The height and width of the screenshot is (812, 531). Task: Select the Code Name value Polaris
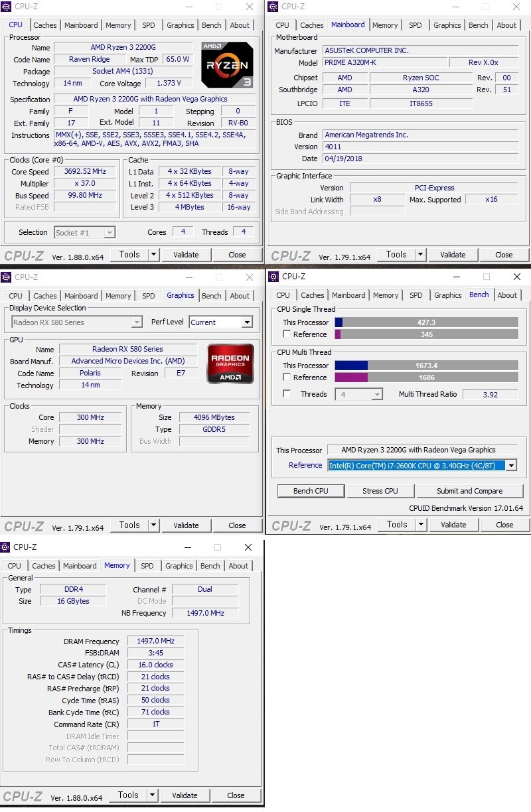pyautogui.click(x=90, y=373)
